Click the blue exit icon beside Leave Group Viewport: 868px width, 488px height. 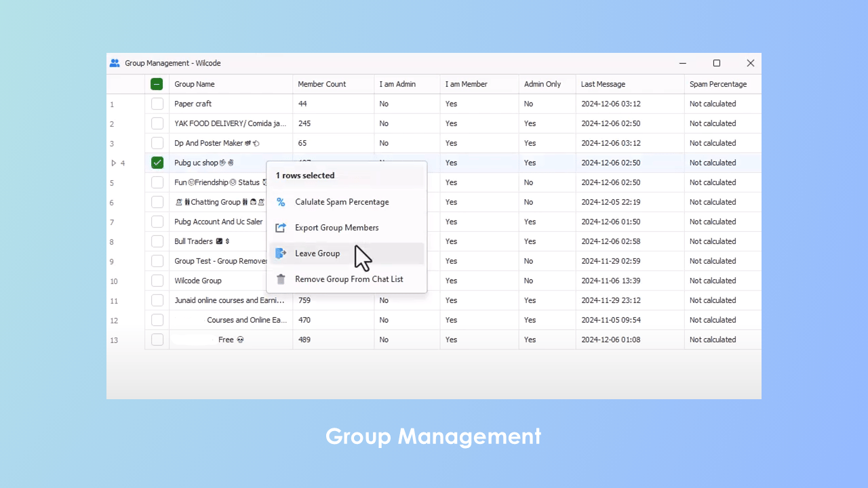[281, 253]
